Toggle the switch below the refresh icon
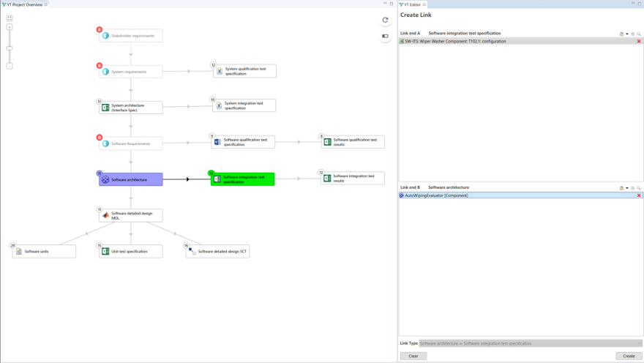Image resolution: width=644 pixels, height=363 pixels. (385, 36)
